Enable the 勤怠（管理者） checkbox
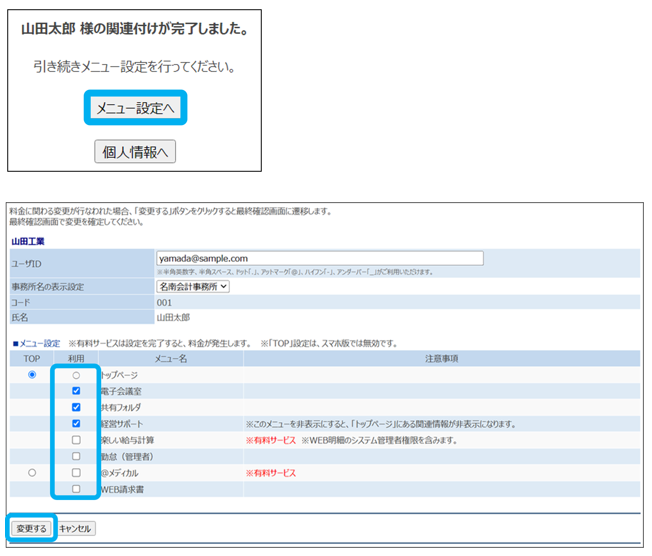This screenshot has width=652, height=556. click(76, 456)
